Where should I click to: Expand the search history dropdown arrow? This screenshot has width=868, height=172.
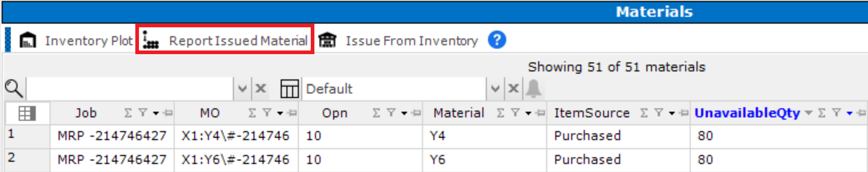click(242, 88)
